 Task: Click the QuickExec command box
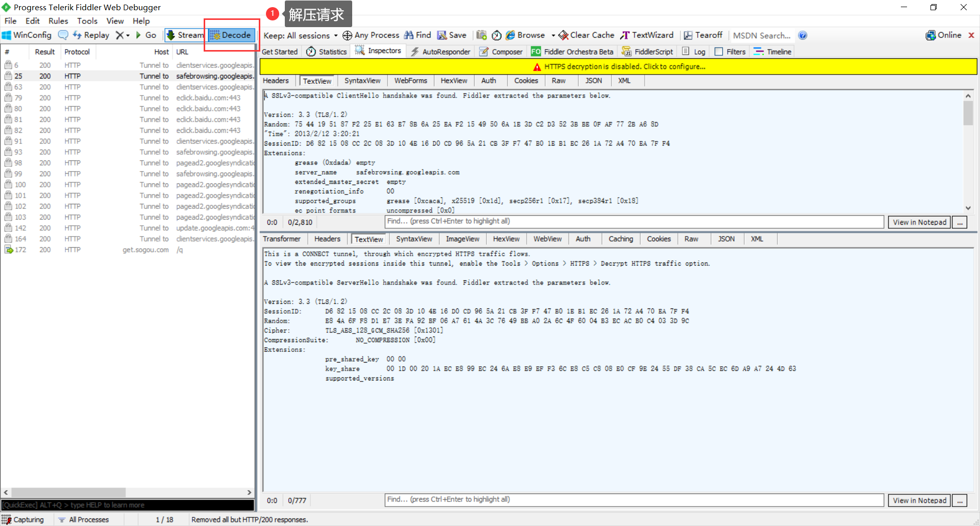(x=127, y=505)
